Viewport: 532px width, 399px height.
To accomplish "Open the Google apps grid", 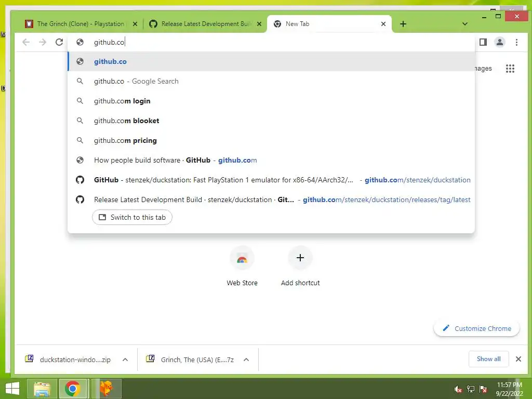I will point(510,69).
